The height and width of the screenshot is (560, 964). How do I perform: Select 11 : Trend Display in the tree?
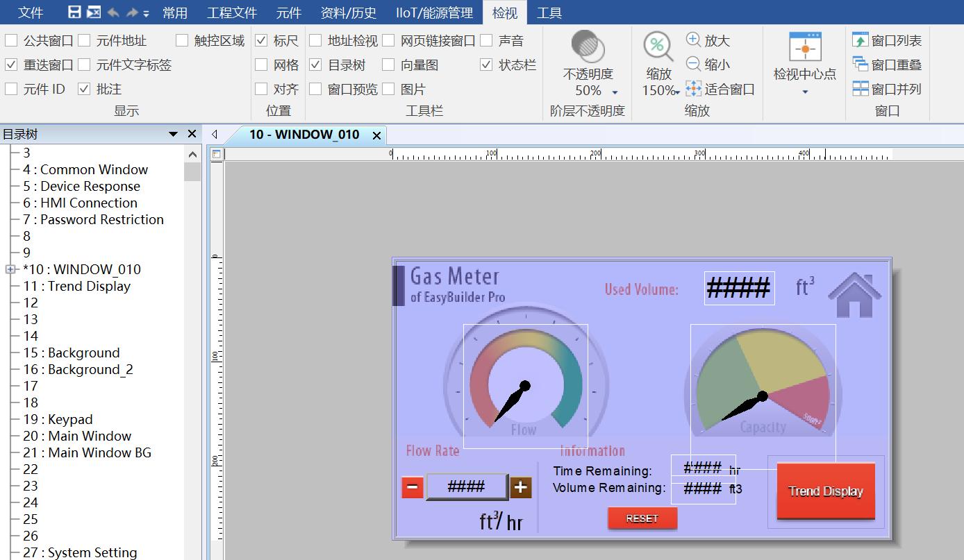click(x=76, y=286)
